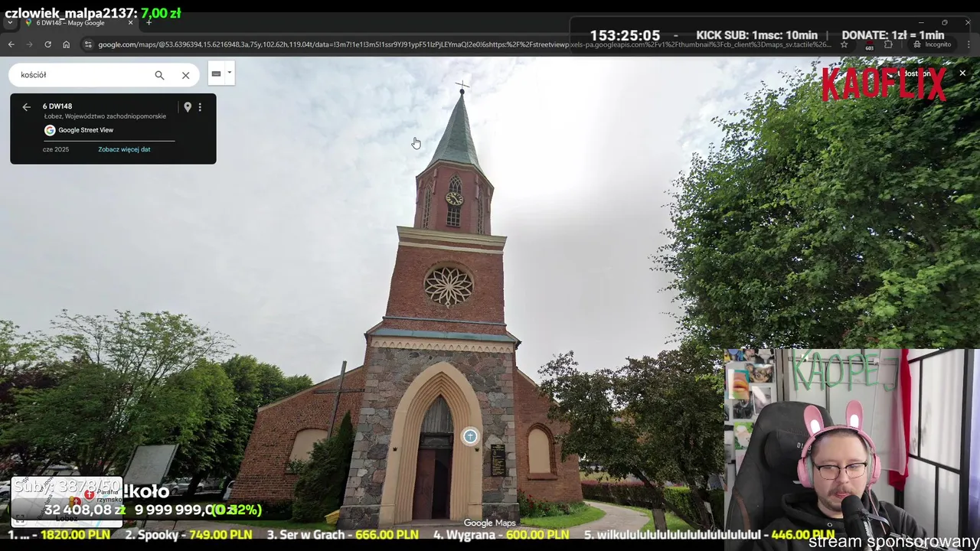The image size is (980, 551).
Task: Open a new browser tab with plus button
Action: point(149,23)
